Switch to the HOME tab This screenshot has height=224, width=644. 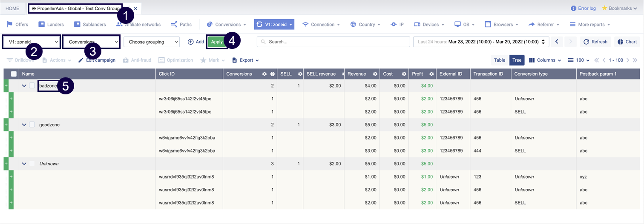click(x=12, y=9)
